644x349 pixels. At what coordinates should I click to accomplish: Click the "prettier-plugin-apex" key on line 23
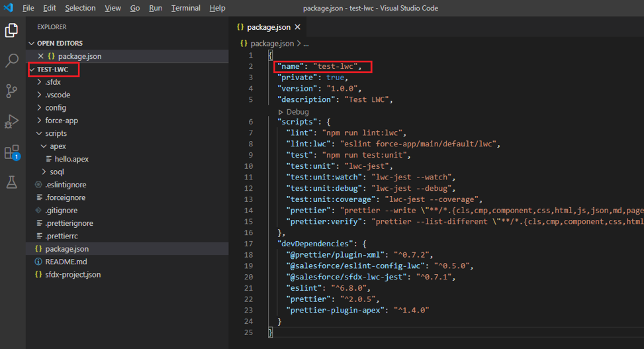(x=335, y=310)
